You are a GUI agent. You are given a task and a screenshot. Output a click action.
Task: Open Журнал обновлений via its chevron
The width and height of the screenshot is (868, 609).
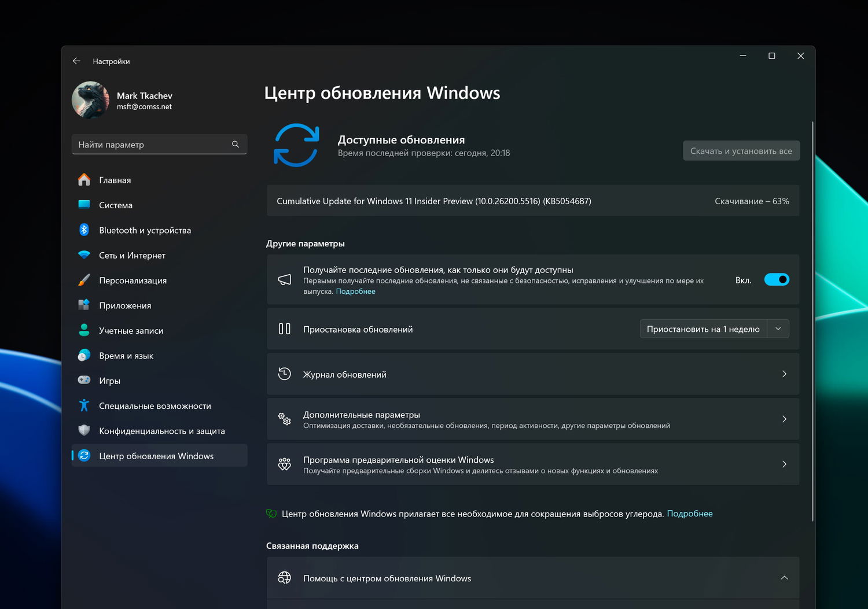(x=784, y=374)
